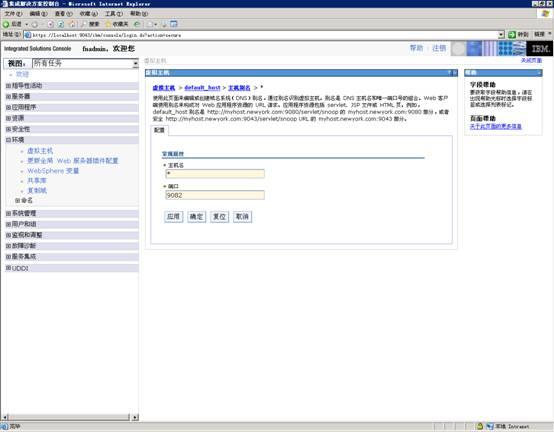Click the 关闭页面 link

coord(531,61)
